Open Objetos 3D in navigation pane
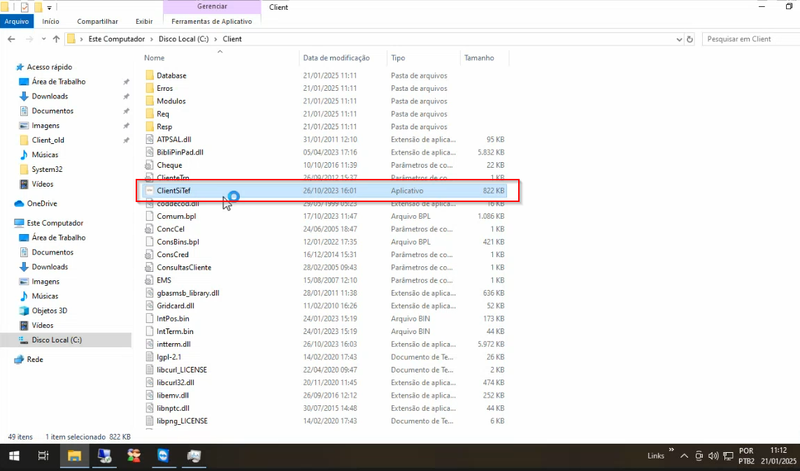The image size is (800, 471). 49,310
